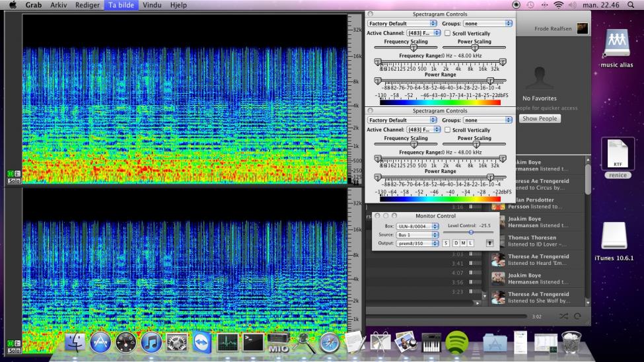Enable Scroll Vertically in the lower Spectragram Controls

(x=447, y=130)
